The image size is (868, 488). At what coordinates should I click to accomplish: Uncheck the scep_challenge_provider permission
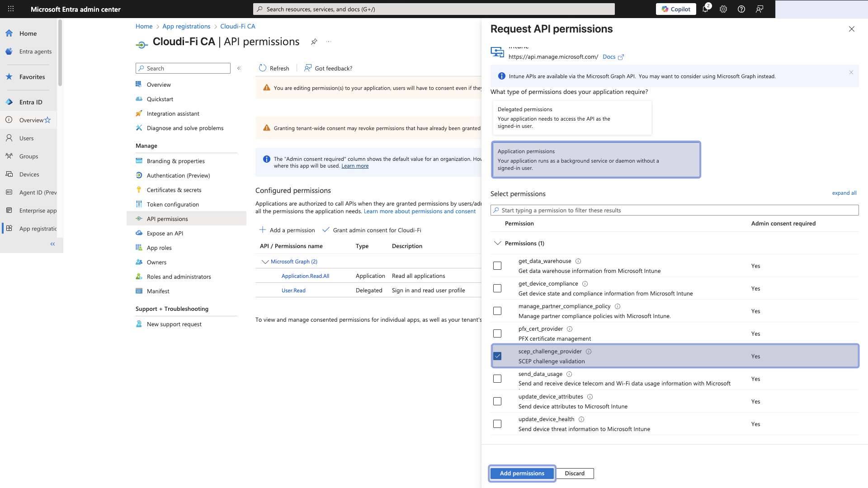497,356
